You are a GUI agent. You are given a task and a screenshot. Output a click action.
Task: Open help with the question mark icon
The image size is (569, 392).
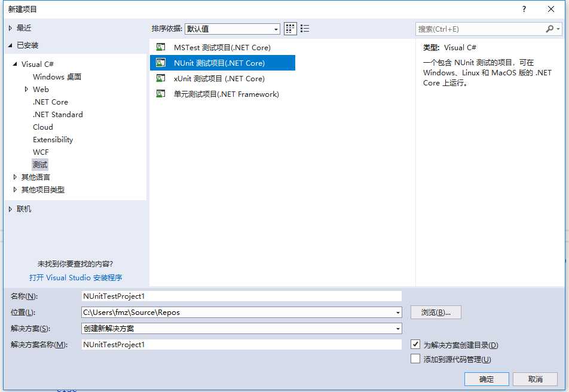524,9
